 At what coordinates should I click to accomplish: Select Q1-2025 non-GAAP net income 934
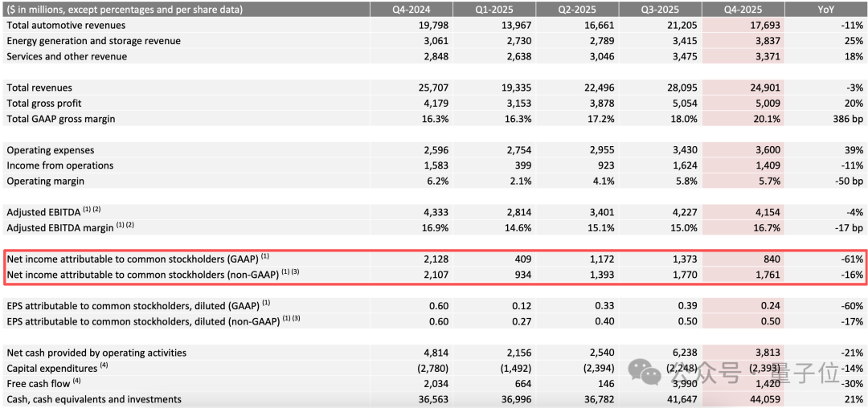pos(522,274)
